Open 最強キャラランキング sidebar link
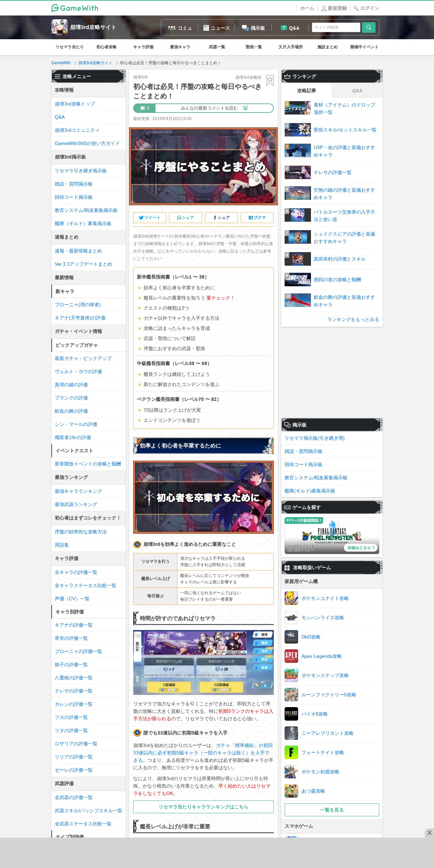 [x=88, y=491]
